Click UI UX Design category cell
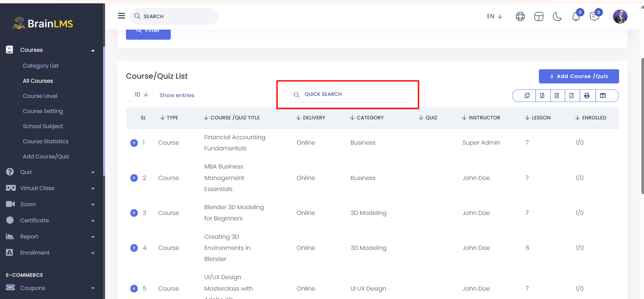 pyautogui.click(x=368, y=289)
